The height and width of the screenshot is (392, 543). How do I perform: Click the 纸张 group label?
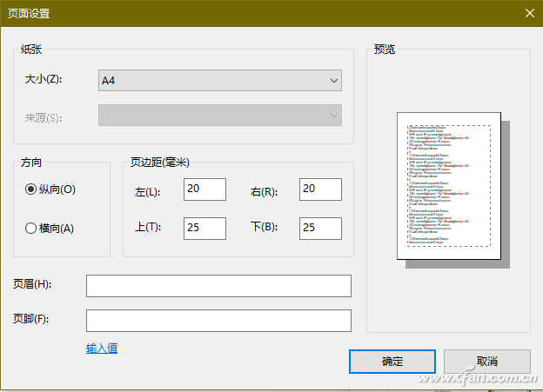(31, 50)
